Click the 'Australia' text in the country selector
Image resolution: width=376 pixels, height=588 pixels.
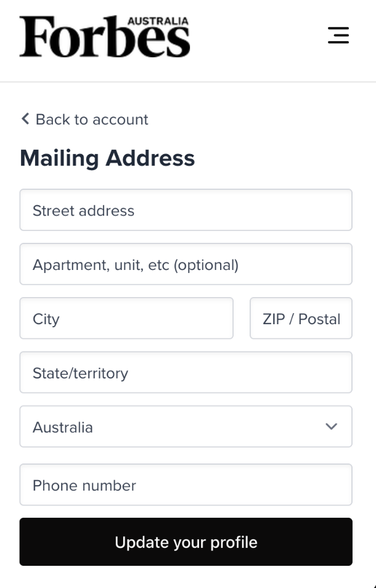point(63,427)
